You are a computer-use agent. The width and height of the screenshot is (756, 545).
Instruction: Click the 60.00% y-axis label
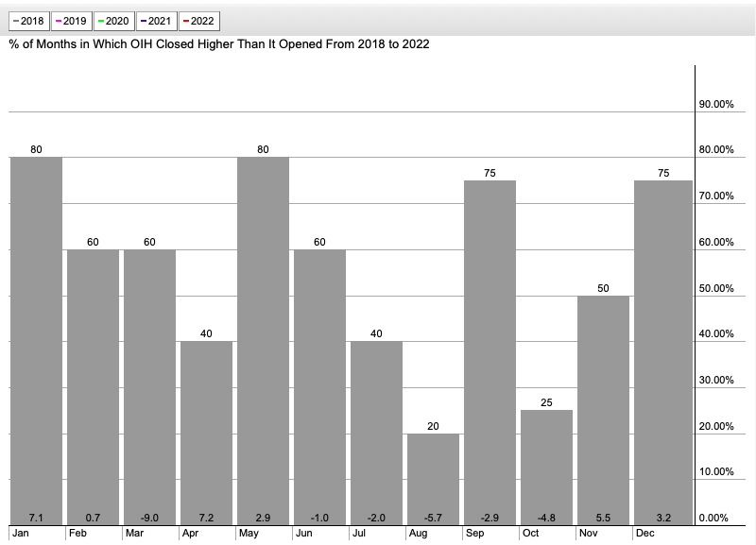point(716,242)
